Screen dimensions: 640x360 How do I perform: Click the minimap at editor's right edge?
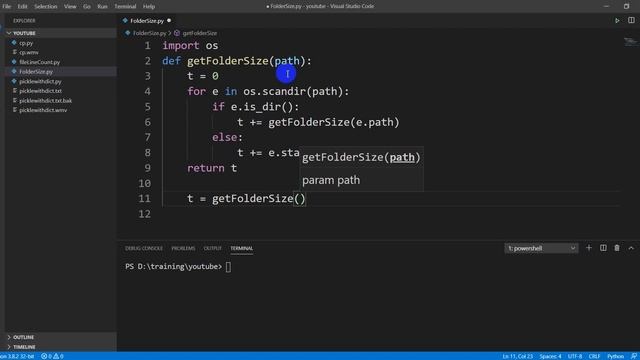click(x=630, y=42)
